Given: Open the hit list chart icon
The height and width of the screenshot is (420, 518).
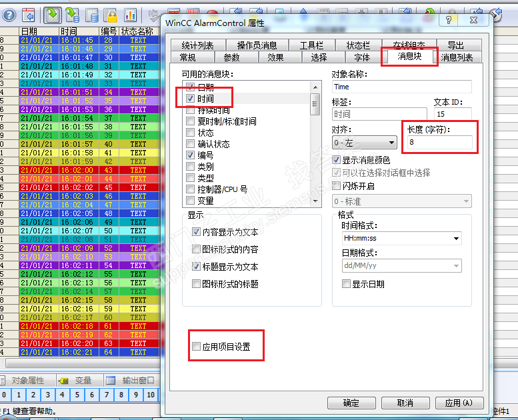Looking at the screenshot, I should click(130, 15).
